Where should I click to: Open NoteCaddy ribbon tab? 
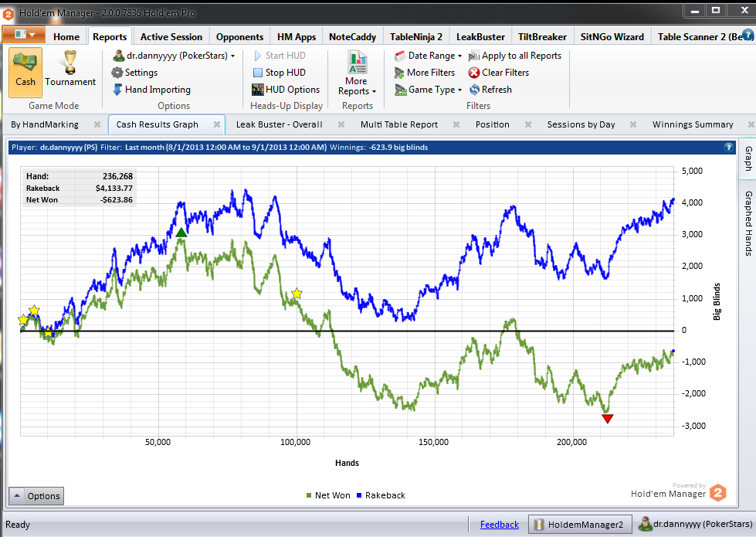click(352, 36)
